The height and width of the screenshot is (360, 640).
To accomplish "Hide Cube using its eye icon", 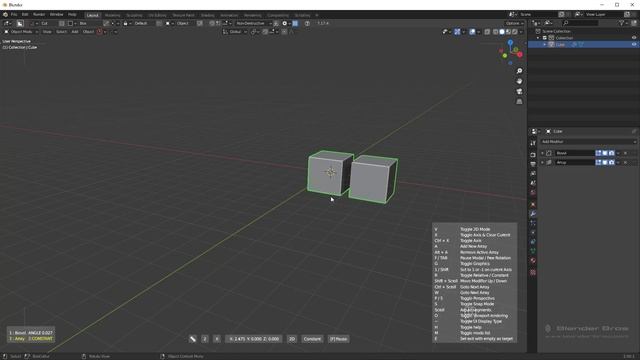I will 634,44.
